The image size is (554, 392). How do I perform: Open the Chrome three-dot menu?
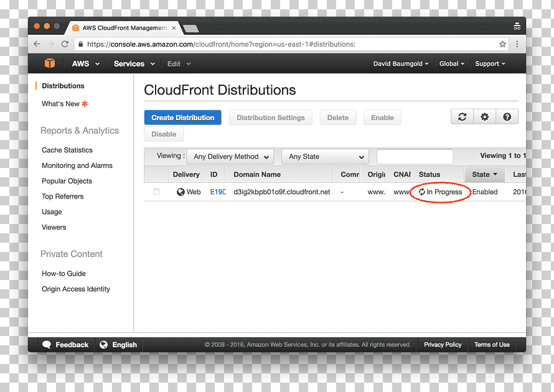[517, 44]
